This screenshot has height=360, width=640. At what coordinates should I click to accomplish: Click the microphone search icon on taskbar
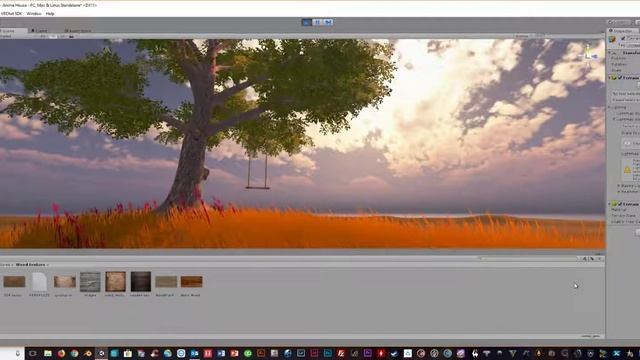pyautogui.click(x=18, y=353)
